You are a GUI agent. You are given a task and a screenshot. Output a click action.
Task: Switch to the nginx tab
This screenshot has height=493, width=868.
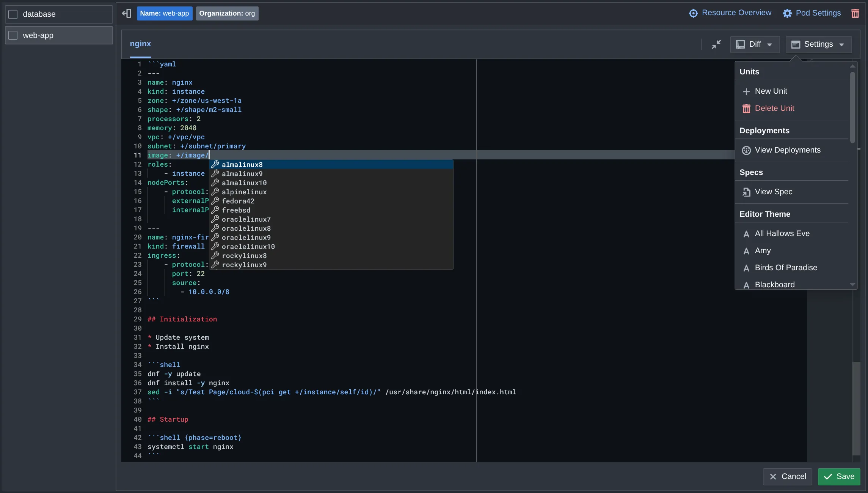pyautogui.click(x=140, y=44)
